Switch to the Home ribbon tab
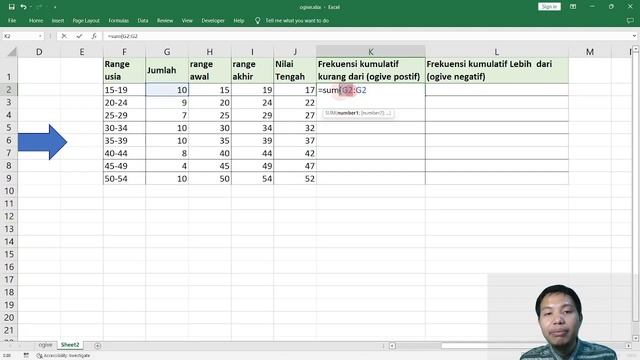640x360 pixels. coord(36,20)
